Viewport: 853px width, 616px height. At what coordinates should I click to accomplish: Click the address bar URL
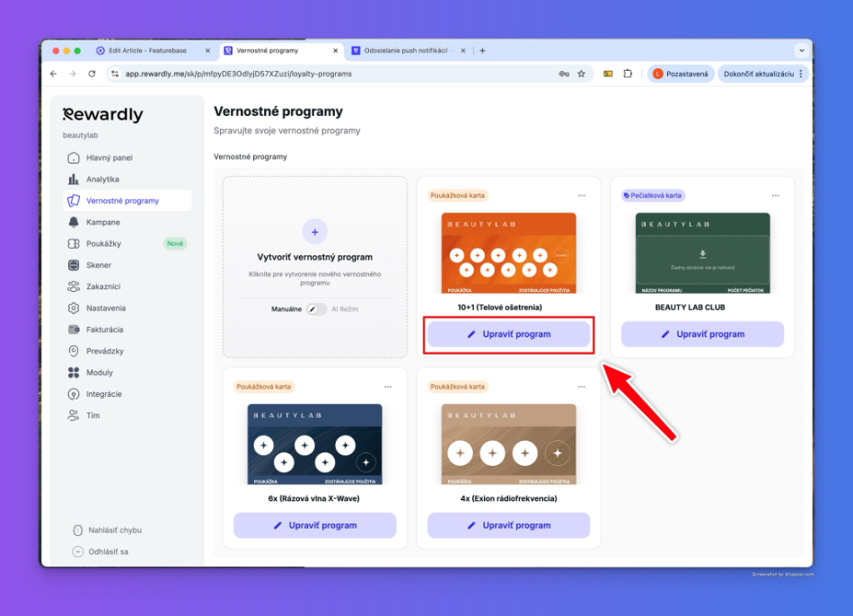238,74
